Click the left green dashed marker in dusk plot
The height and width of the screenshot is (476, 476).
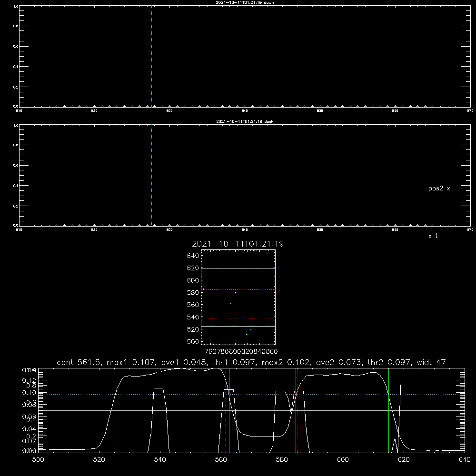(151, 175)
